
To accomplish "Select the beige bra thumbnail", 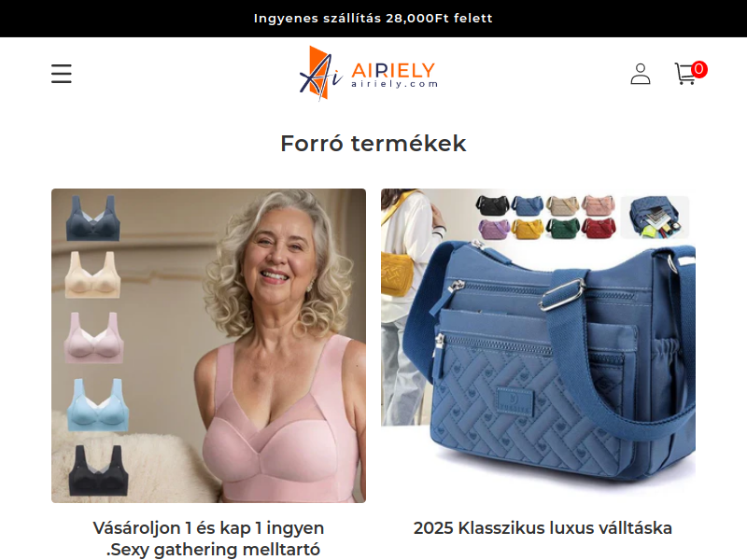I will 92,274.
